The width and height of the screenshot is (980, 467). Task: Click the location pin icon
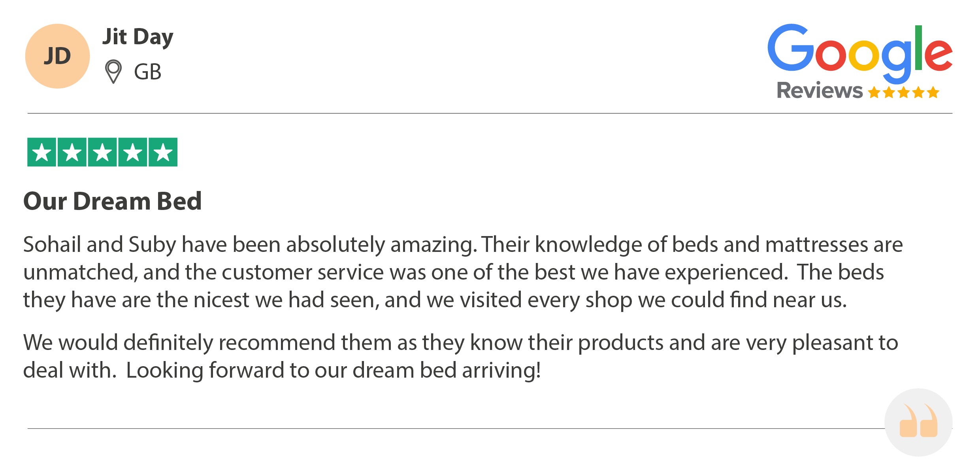coord(113,72)
